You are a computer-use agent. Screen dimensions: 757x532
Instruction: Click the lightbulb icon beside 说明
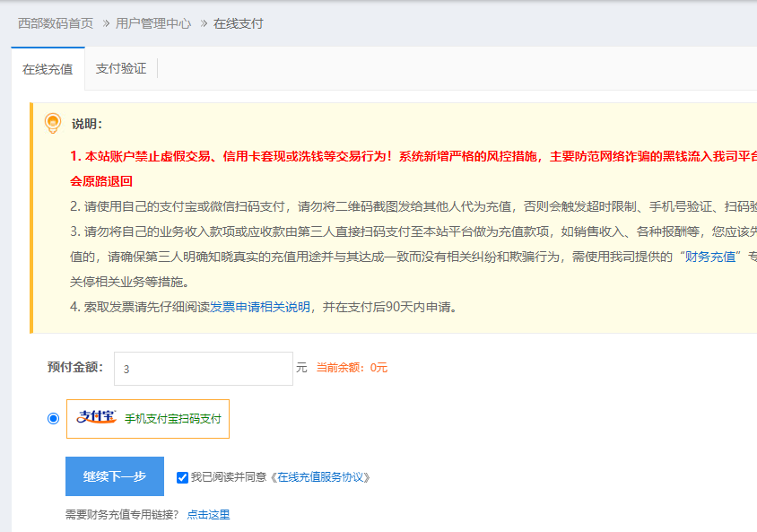click(x=53, y=123)
